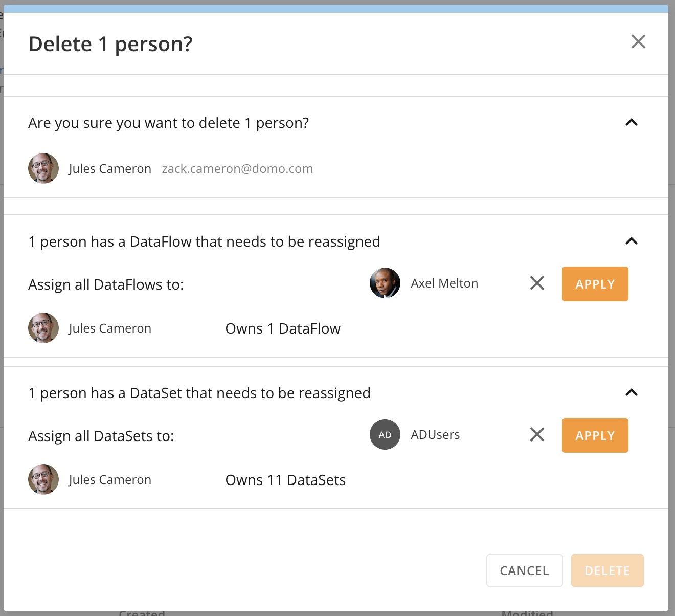
Task: Select the email zack.cameron@domo.com
Action: click(x=237, y=169)
